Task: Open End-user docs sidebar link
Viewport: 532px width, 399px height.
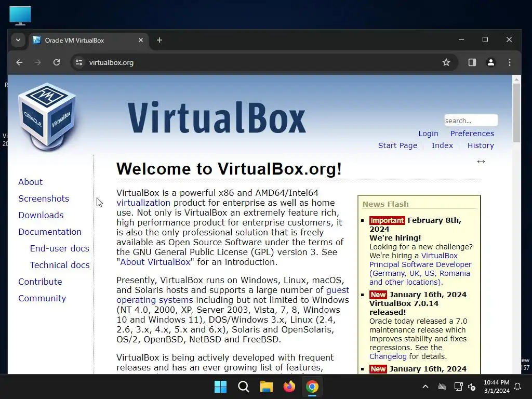Action: click(x=59, y=249)
